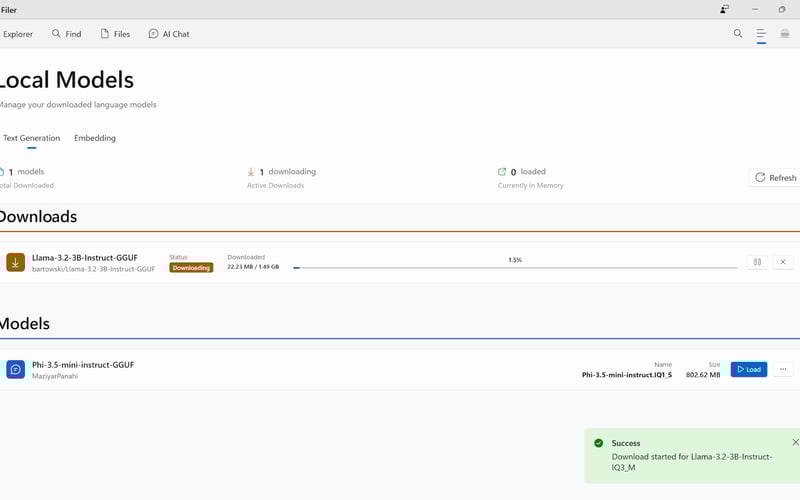Screen dimensions: 800x500
Task: Click the Local Models heading
Action: pos(66,80)
